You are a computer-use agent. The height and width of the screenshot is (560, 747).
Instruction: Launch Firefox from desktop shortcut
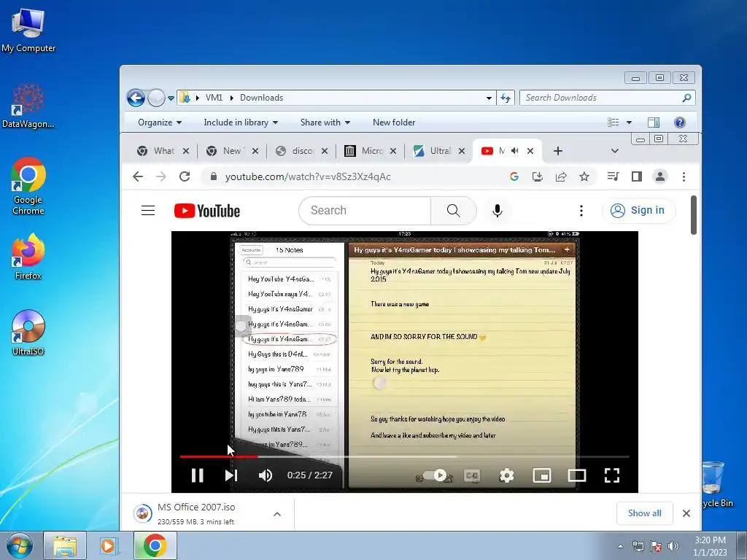pos(28,256)
